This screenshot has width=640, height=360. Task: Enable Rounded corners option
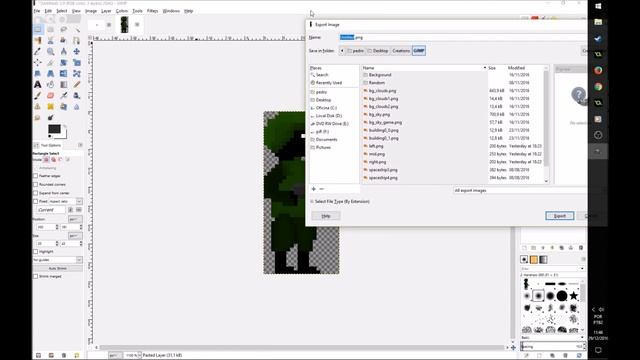(x=36, y=184)
